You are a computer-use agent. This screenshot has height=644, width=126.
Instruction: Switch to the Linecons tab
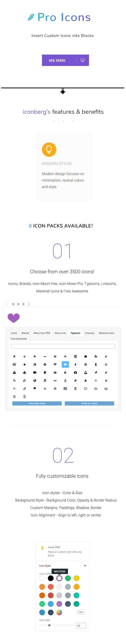coord(90,333)
